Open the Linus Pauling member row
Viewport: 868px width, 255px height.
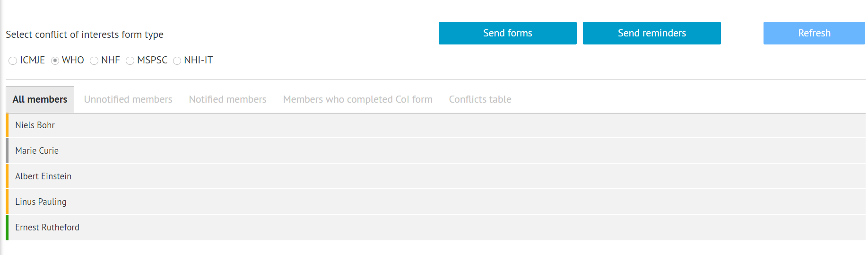41,202
